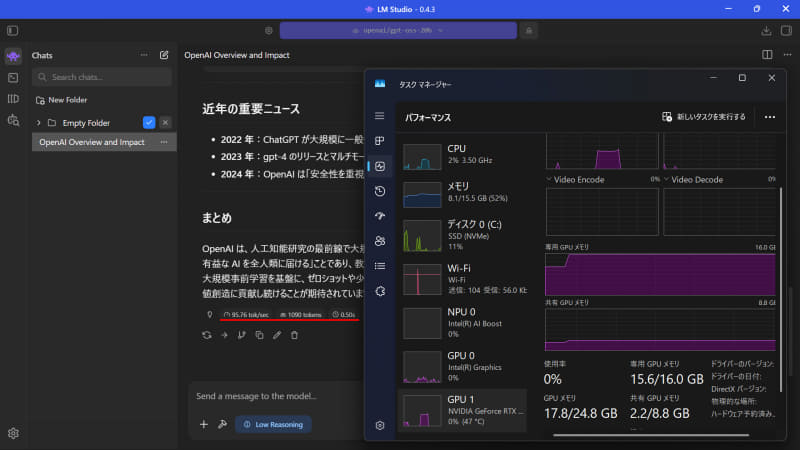This screenshot has height=450, width=800.
Task: Click in Send a message input box
Action: pos(278,396)
